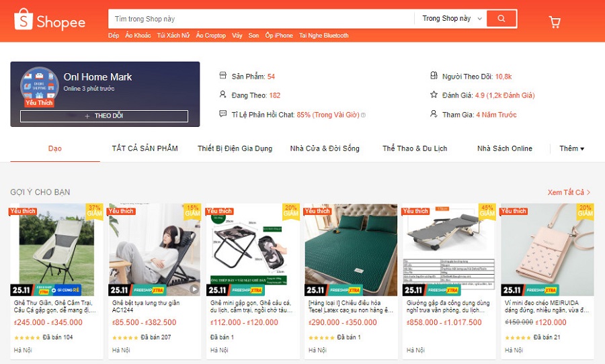This screenshot has width=605, height=364.
Task: Select the Thiết Bị Điện Gia Dụng tab
Action: (x=235, y=148)
